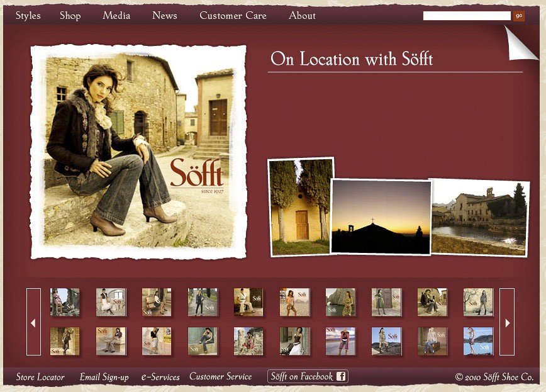The width and height of the screenshot is (546, 392).
Task: Select Customer Care in the top navigation
Action: coord(233,16)
